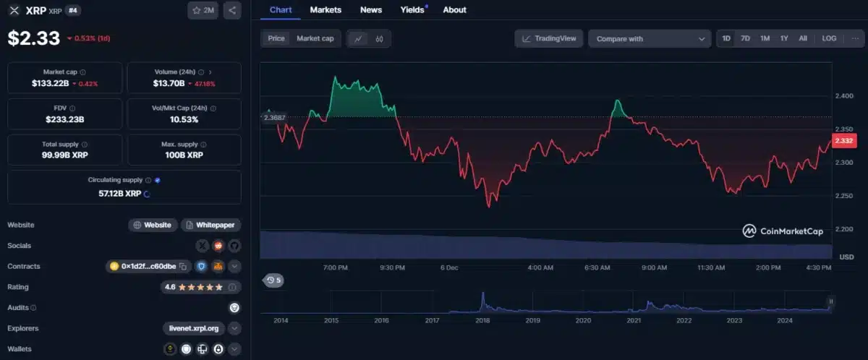Open the Whitepaper link button
The width and height of the screenshot is (868, 360).
[x=210, y=225]
